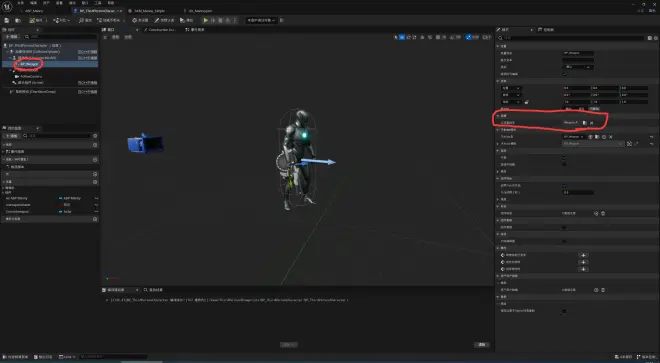
Task: Start simulation from the toolbar
Action: point(185,20)
